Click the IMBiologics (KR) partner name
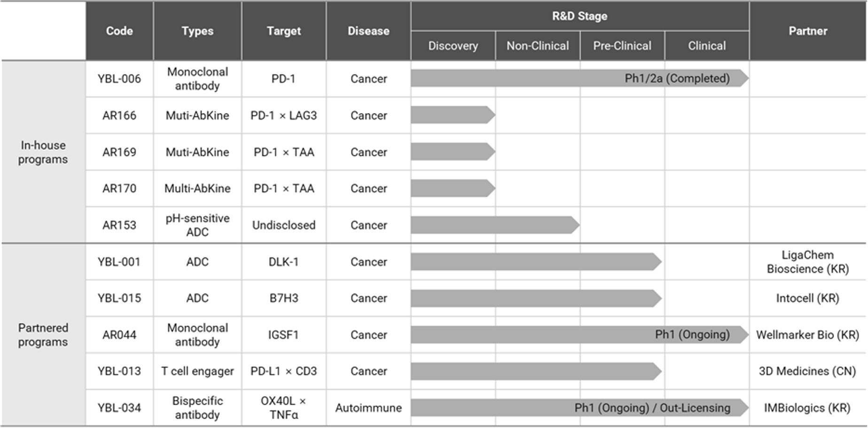This screenshot has width=868, height=429. click(x=807, y=407)
